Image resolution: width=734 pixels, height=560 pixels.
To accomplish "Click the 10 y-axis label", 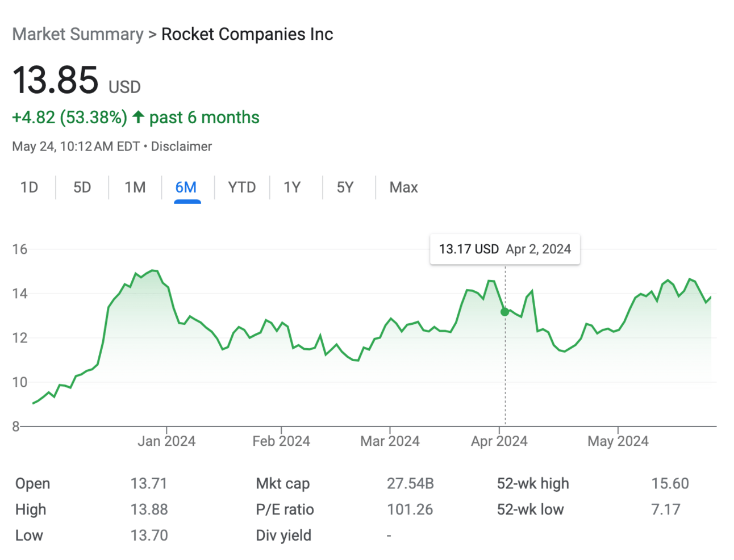I will coord(20,382).
